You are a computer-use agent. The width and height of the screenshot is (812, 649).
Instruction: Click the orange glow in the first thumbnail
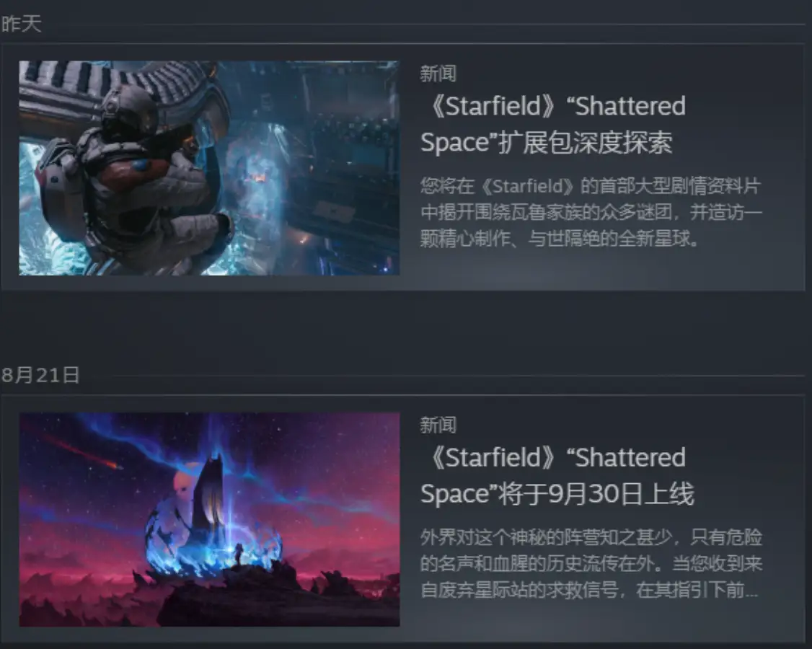pos(259,179)
